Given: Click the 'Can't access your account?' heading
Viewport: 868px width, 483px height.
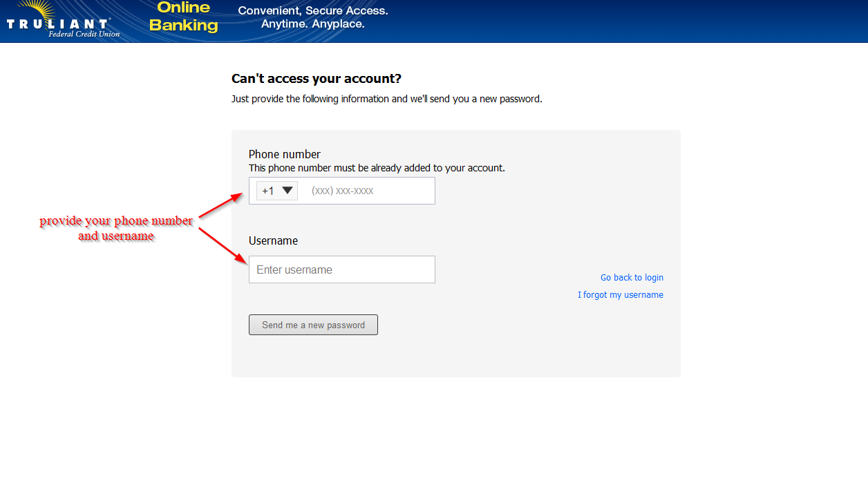Looking at the screenshot, I should 317,79.
